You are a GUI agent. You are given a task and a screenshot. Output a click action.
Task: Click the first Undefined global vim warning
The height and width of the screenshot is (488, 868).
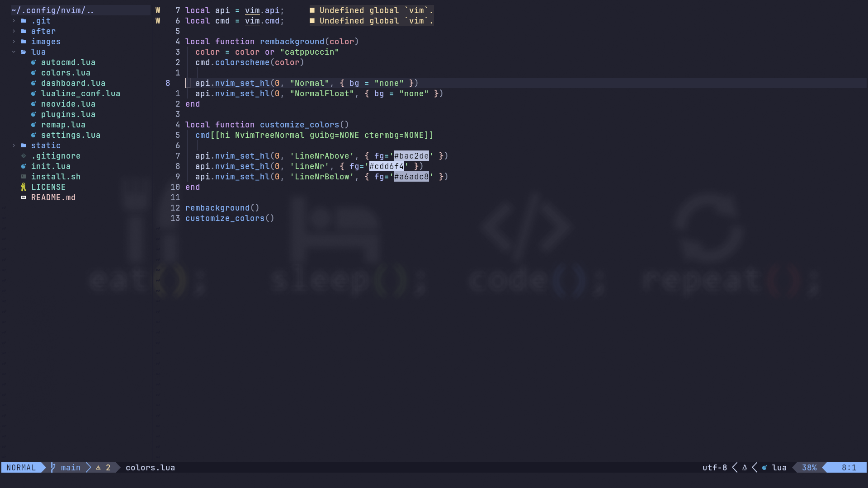click(x=371, y=10)
